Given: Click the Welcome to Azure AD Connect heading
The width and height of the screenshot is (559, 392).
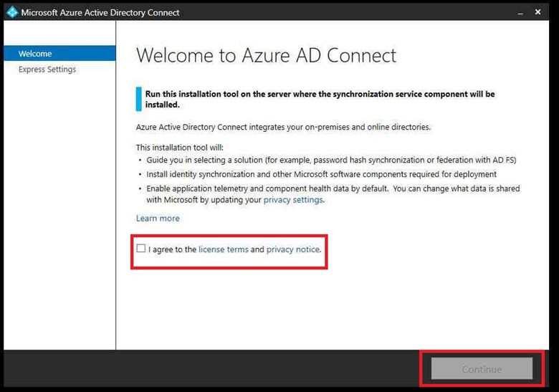Looking at the screenshot, I should (x=266, y=55).
